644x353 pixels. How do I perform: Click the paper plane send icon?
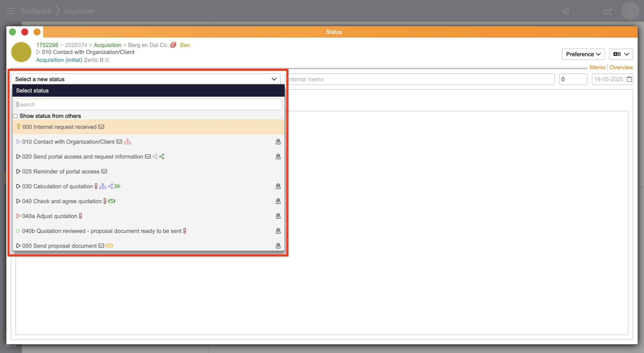click(x=566, y=11)
